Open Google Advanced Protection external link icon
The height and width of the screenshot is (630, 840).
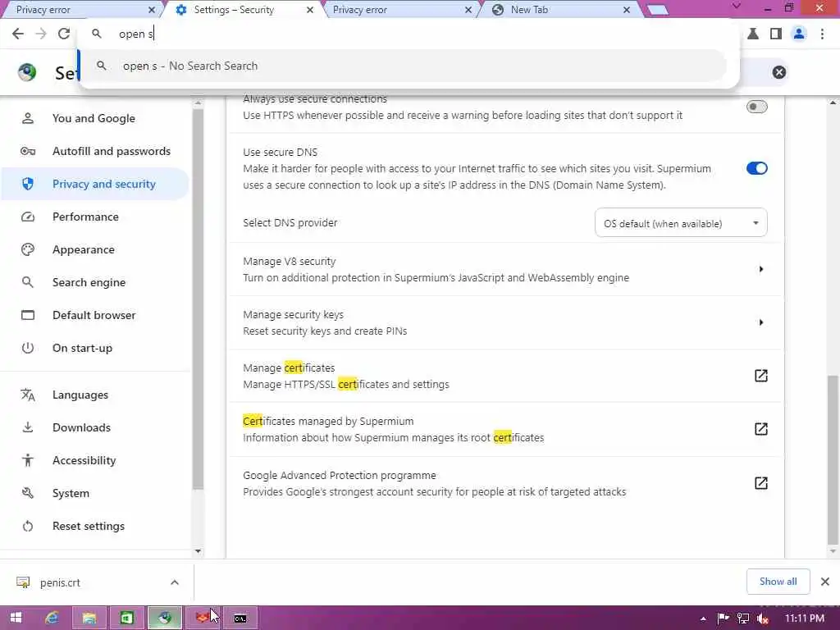tap(760, 482)
